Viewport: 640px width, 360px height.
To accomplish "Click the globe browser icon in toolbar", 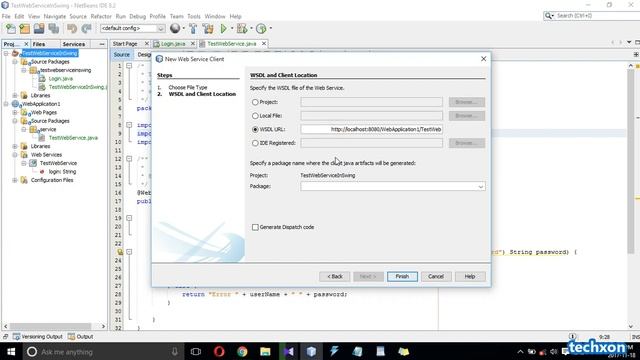I will pyautogui.click(x=175, y=28).
